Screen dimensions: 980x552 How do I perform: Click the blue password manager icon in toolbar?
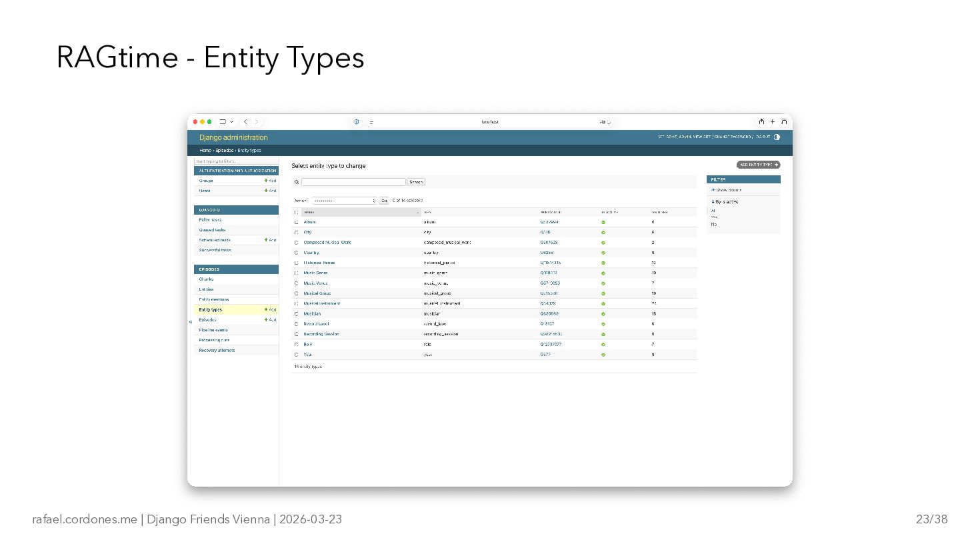click(x=357, y=122)
